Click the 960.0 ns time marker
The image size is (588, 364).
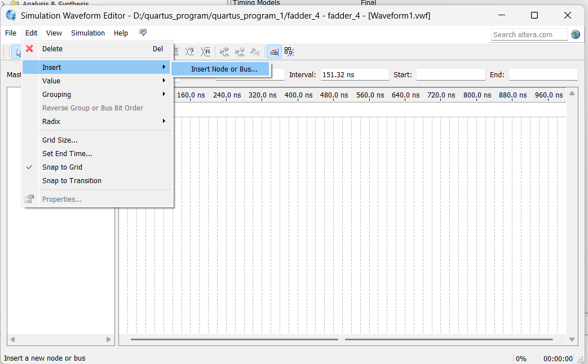[549, 95]
